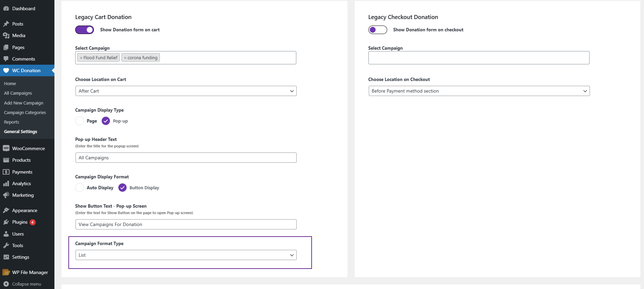Click the Collapse menu arrow icon

point(6,284)
